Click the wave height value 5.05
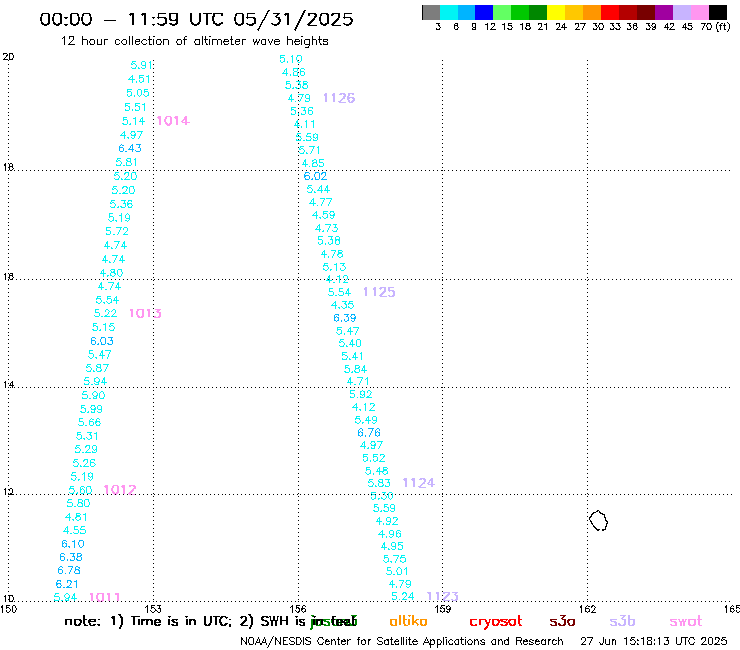740x650 pixels. tap(138, 93)
